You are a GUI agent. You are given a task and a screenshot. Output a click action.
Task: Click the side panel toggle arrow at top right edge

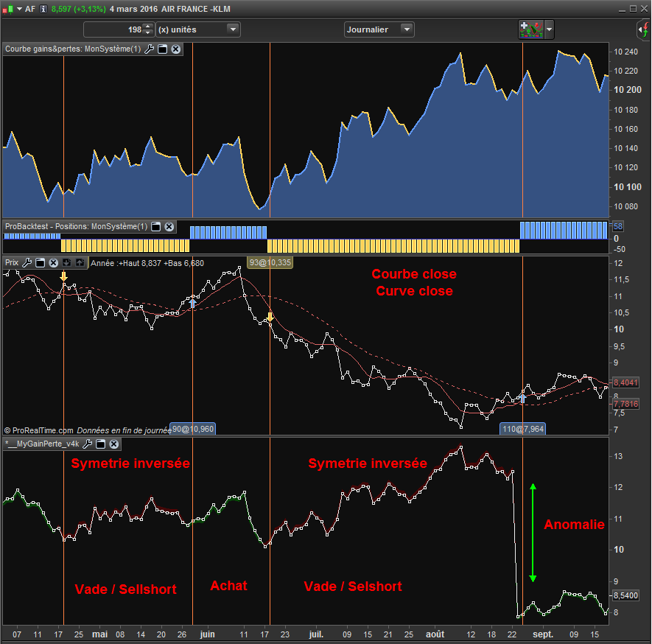(643, 29)
